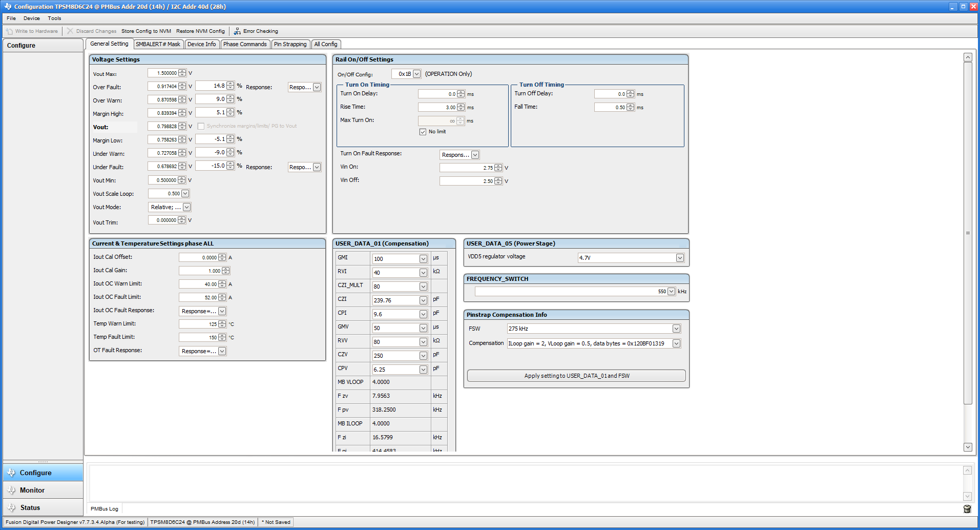980x530 pixels.
Task: Uncheck the No limit checkbox
Action: [422, 132]
